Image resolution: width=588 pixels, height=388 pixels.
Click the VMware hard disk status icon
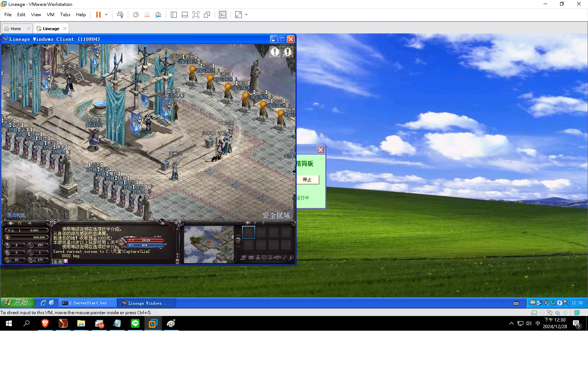[534, 313]
